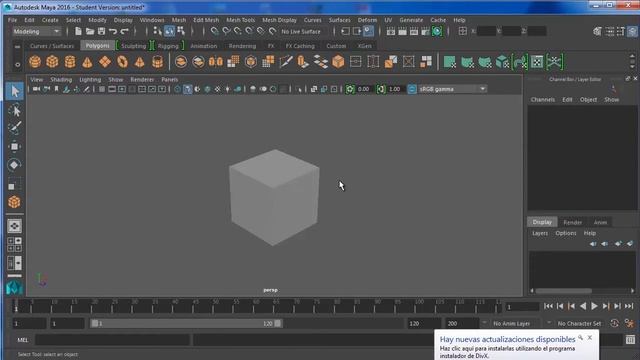Activate the Rotate tool
This screenshot has width=640, height=360.
tap(15, 165)
